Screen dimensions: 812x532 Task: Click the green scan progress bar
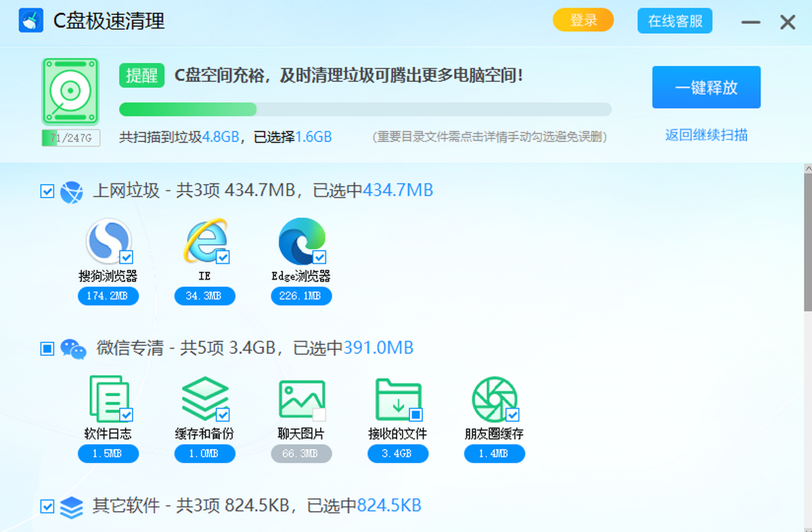365,109
